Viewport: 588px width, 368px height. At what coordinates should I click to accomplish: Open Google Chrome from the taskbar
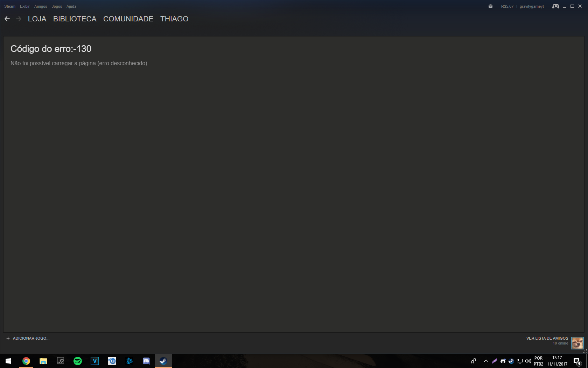[26, 361]
